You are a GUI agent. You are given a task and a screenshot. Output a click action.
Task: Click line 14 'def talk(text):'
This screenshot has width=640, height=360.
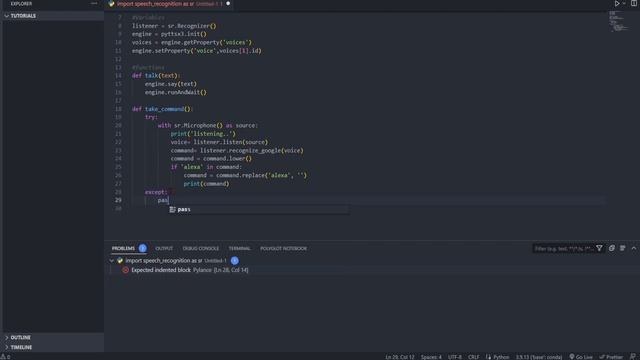tap(156, 76)
